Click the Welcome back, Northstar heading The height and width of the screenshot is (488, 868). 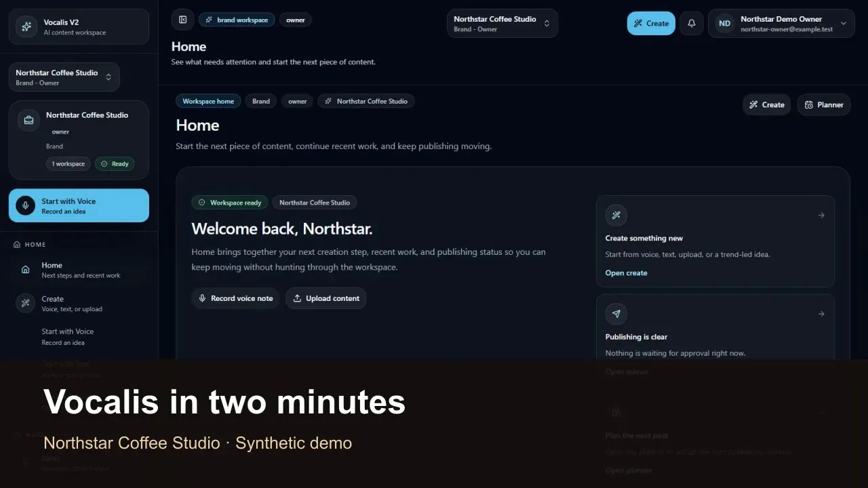[x=282, y=228]
